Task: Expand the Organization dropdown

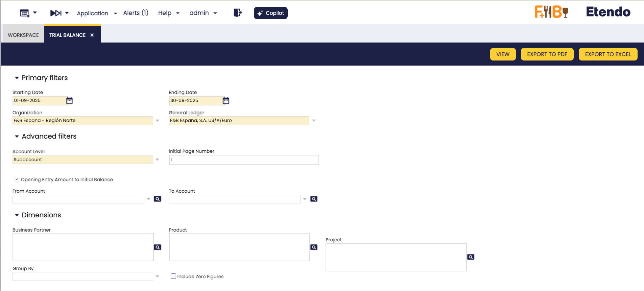Action: (157, 121)
